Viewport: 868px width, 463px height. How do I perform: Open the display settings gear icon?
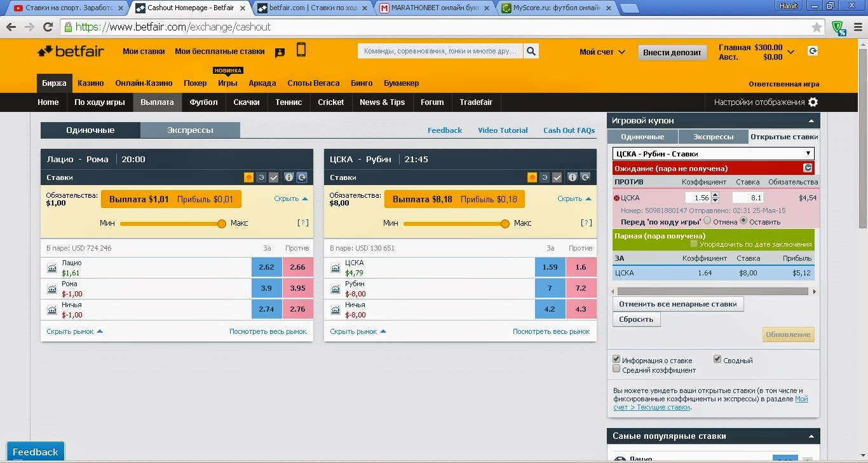pos(813,102)
